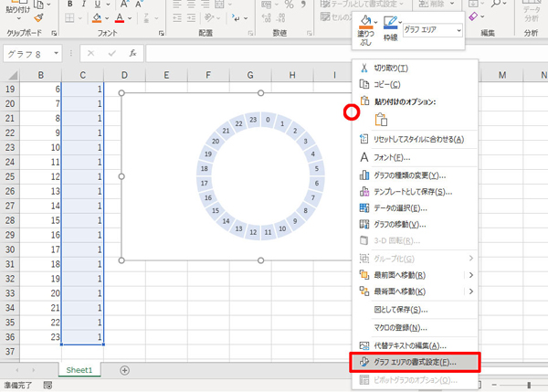Click the chart's top-left resize handle
This screenshot has width=548, height=392.
pyautogui.click(x=121, y=93)
